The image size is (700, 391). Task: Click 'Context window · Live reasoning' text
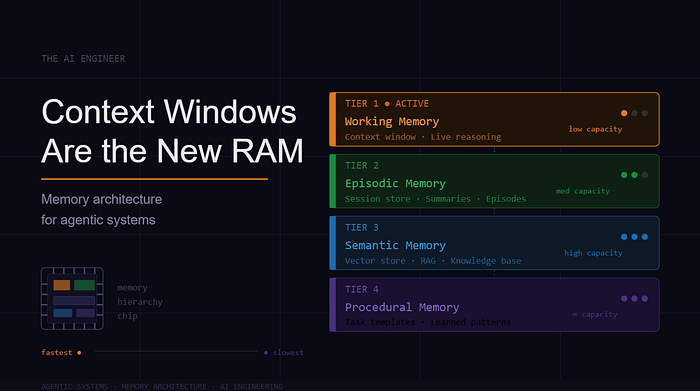[423, 137]
